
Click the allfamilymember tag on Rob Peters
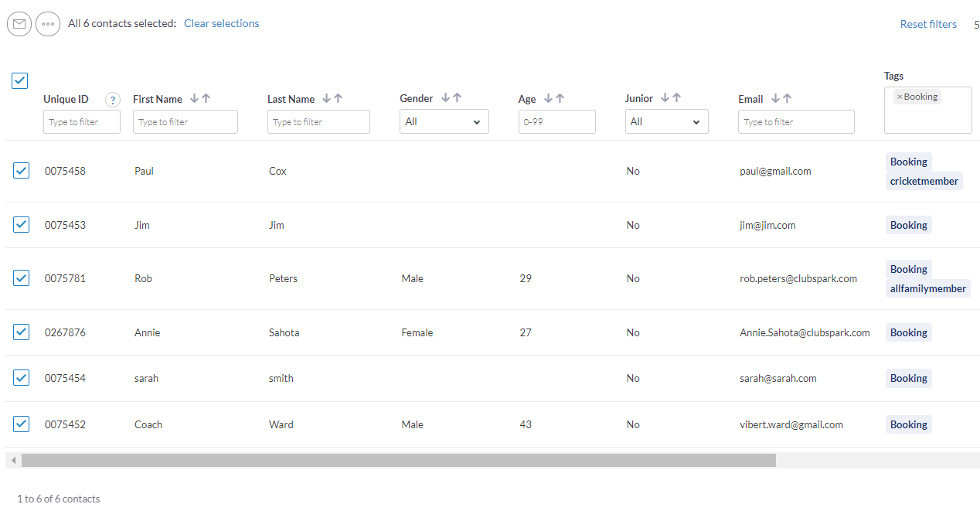coord(927,288)
